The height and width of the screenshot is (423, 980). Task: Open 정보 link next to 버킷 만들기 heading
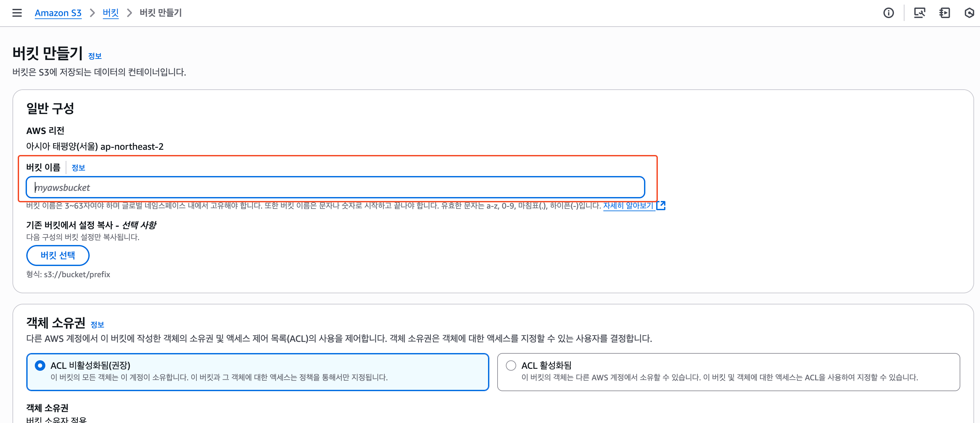[x=95, y=56]
